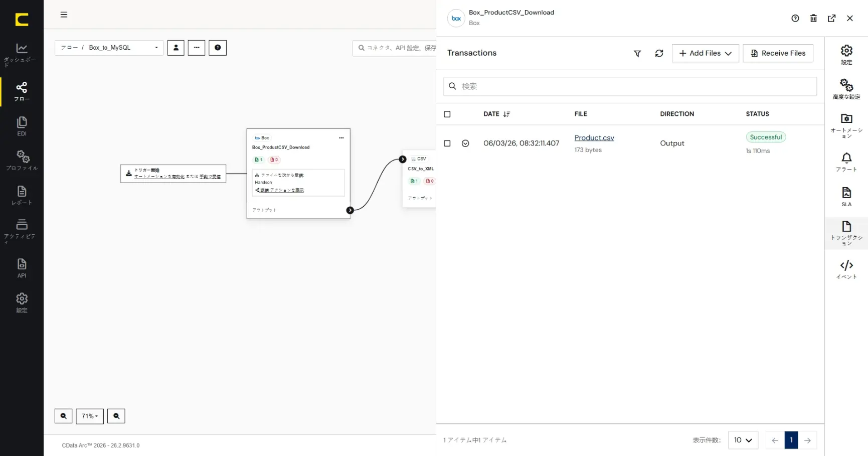Open the Add Files dropdown
Screen dimensions: 868x456
click(x=705, y=53)
